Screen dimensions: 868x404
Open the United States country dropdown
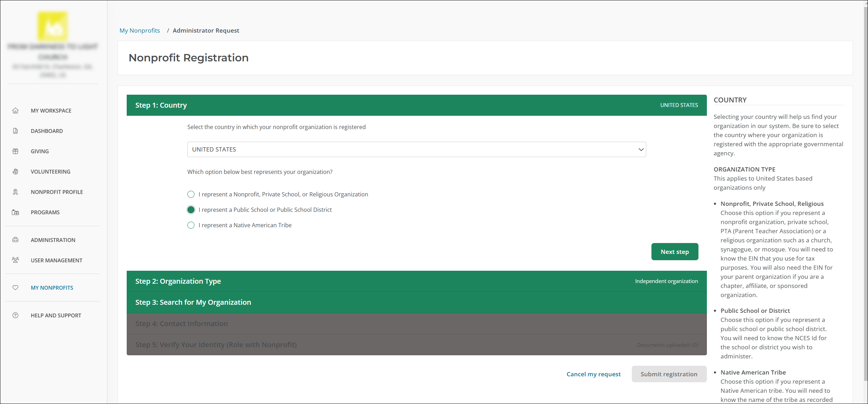coord(416,149)
